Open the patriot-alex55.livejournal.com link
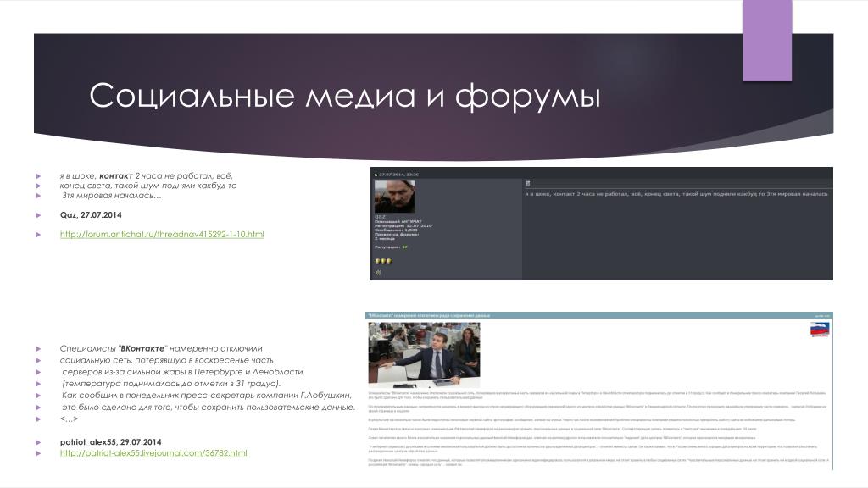Screen dimensions: 868x488 coord(153,453)
